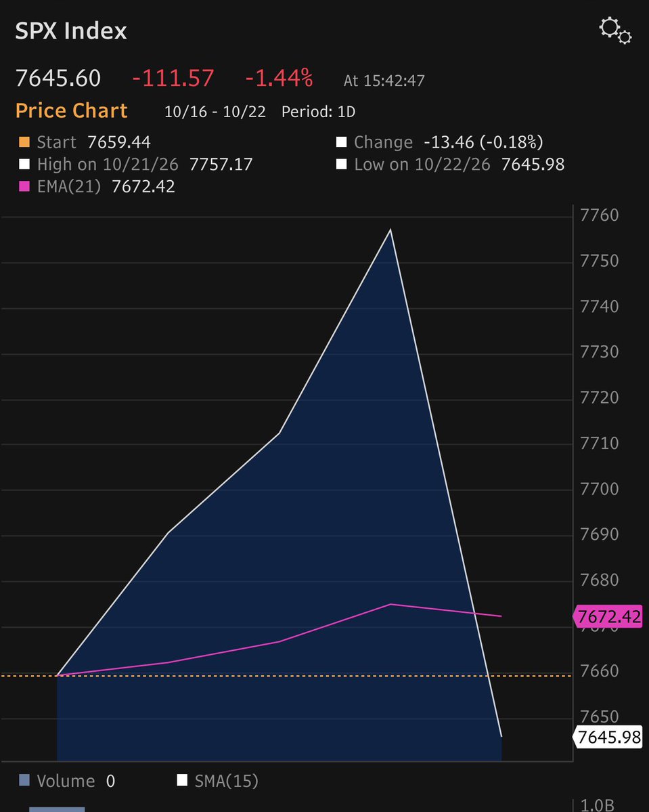Click the blue Volume legend swatch
649x812 pixels.
pos(24,780)
